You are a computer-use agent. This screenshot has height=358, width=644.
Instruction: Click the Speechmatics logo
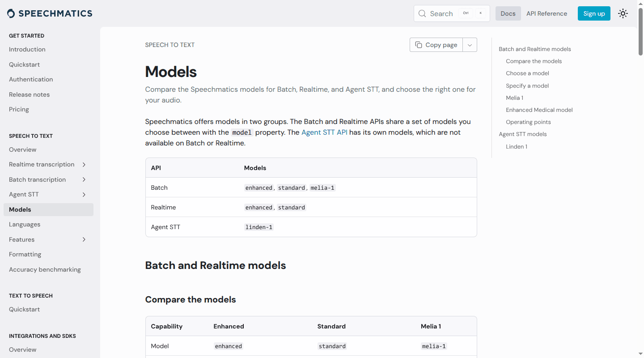point(50,13)
